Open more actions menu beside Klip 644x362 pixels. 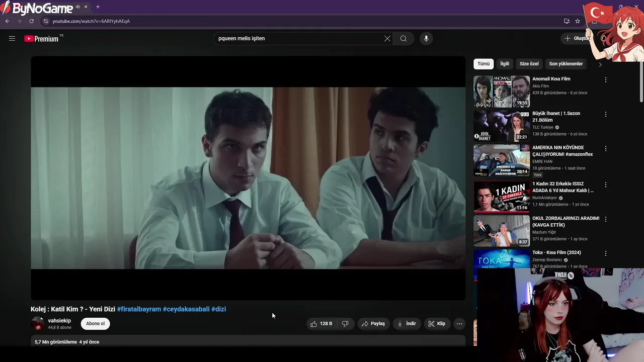click(459, 324)
